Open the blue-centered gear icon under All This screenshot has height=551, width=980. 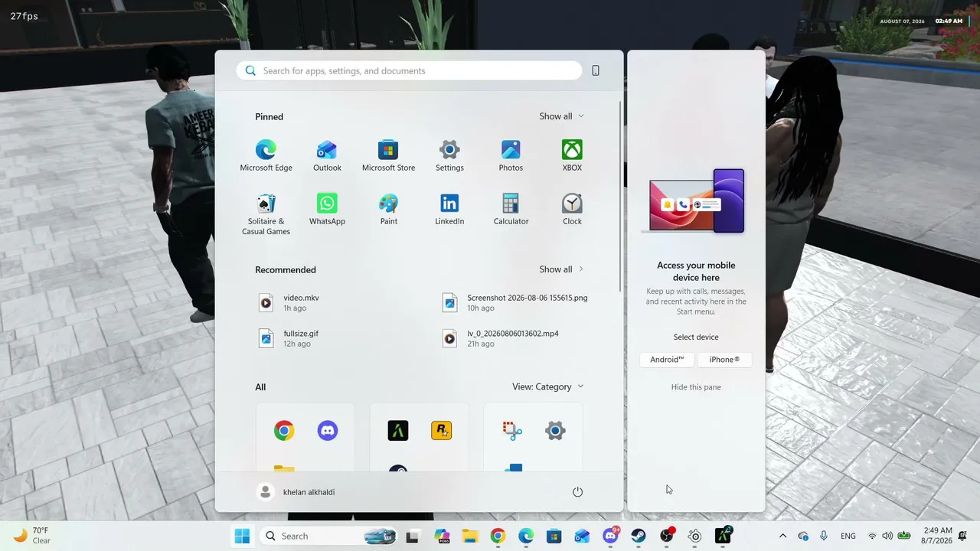tap(555, 431)
